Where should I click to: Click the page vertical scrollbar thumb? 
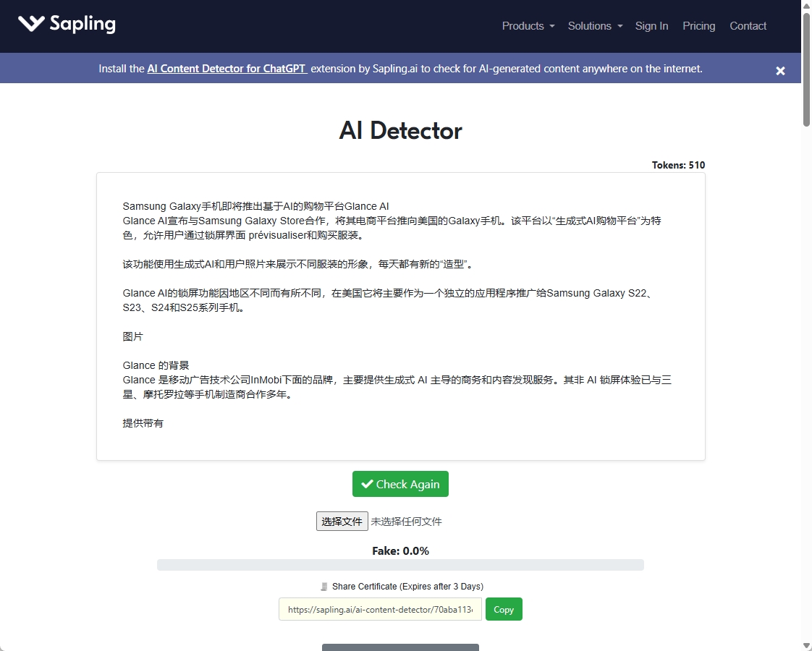click(806, 70)
